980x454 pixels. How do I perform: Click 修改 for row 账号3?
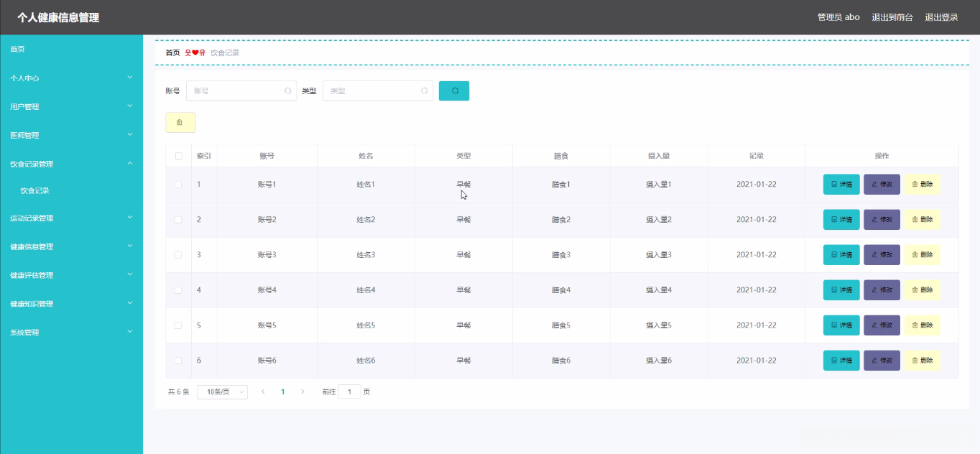point(882,255)
